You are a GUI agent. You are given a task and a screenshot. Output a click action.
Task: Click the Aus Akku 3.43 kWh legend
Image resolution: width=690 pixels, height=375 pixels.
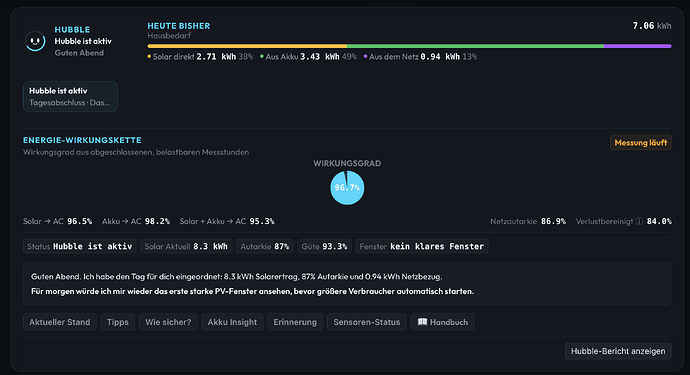[x=308, y=57]
